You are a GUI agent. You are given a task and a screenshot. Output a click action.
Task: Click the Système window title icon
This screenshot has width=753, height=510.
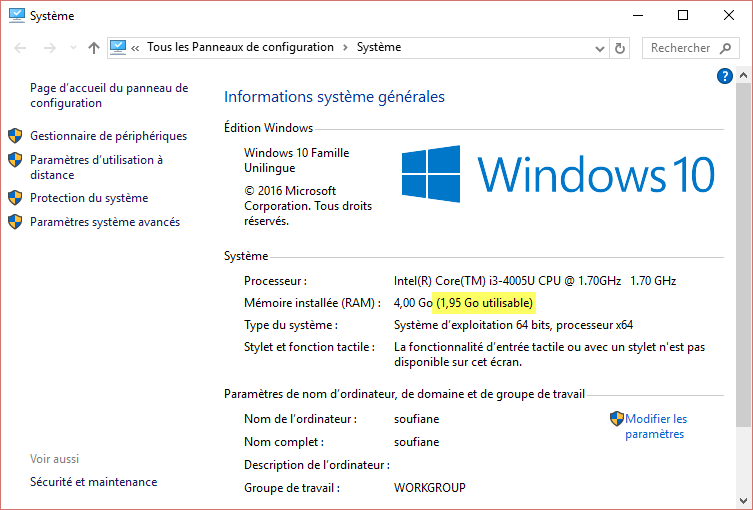point(16,15)
